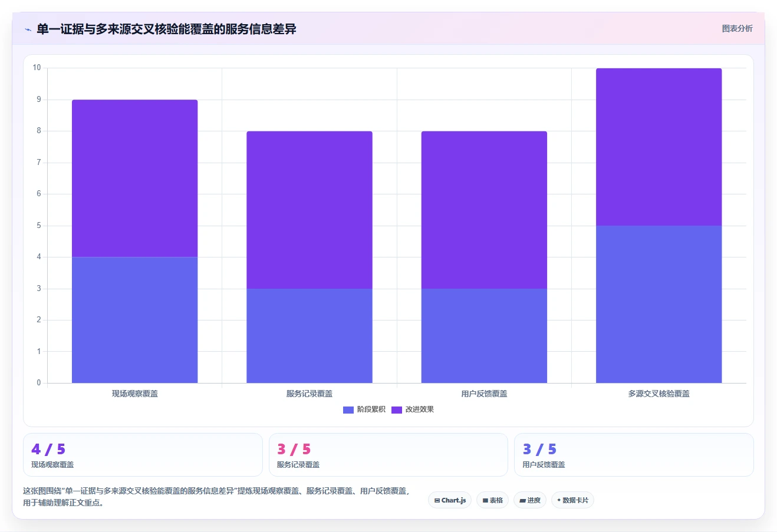Open the 4 / 5 现场观察覆盖 stat card

tap(143, 455)
